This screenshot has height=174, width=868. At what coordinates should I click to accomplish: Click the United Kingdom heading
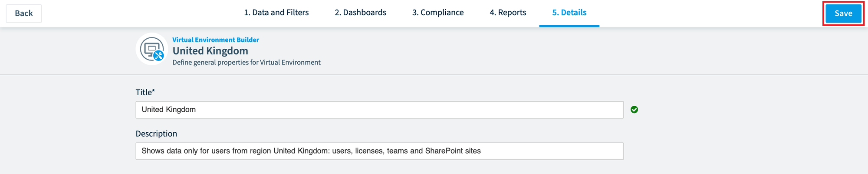[210, 51]
